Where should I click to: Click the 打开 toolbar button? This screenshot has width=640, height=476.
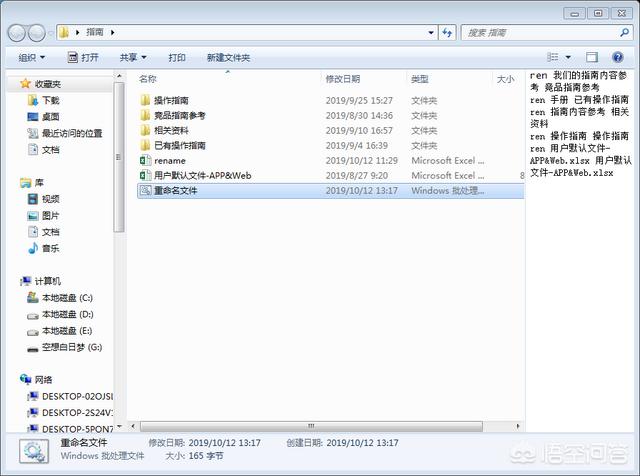coord(83,58)
